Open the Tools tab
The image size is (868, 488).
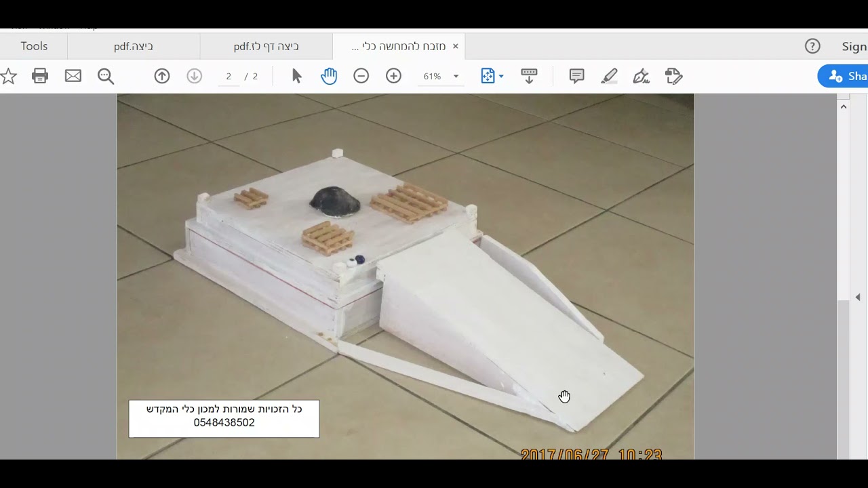[x=34, y=46]
